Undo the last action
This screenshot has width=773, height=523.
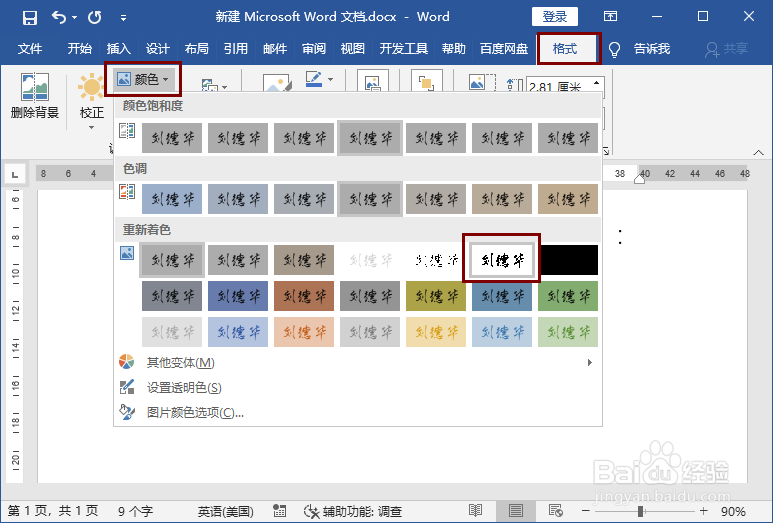coord(59,17)
